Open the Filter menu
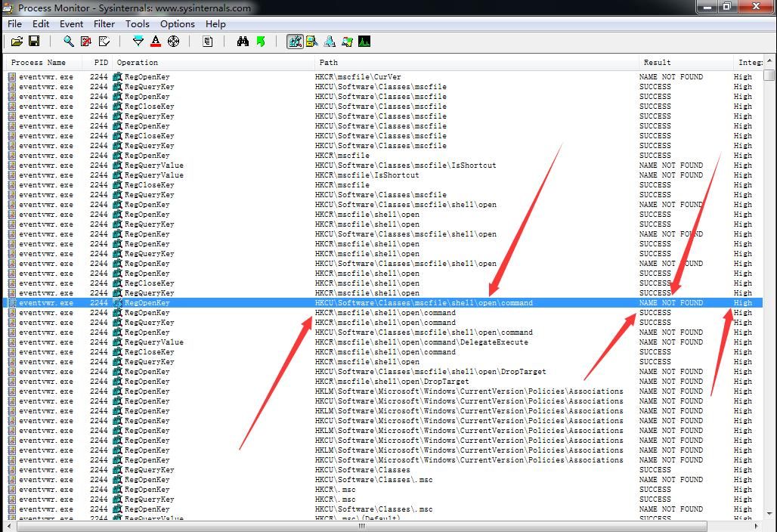777x532 pixels. point(104,23)
